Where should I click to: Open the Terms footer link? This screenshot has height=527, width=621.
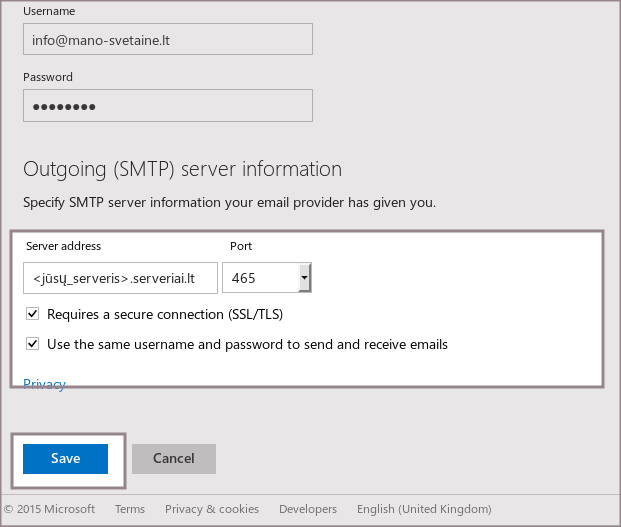coord(130,509)
